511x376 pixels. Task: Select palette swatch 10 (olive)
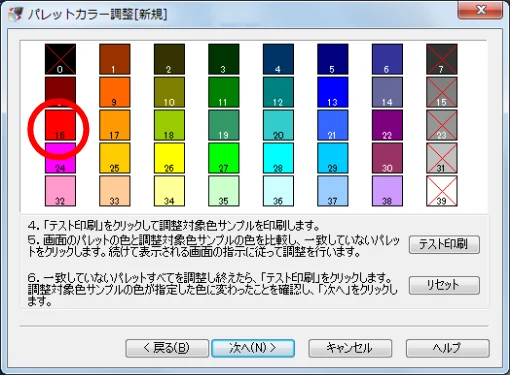(x=169, y=92)
